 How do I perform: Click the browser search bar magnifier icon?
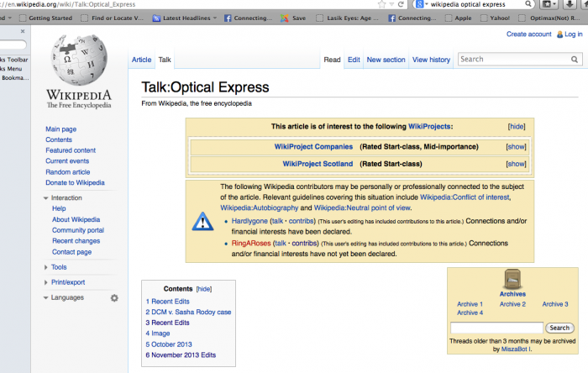tap(528, 4)
